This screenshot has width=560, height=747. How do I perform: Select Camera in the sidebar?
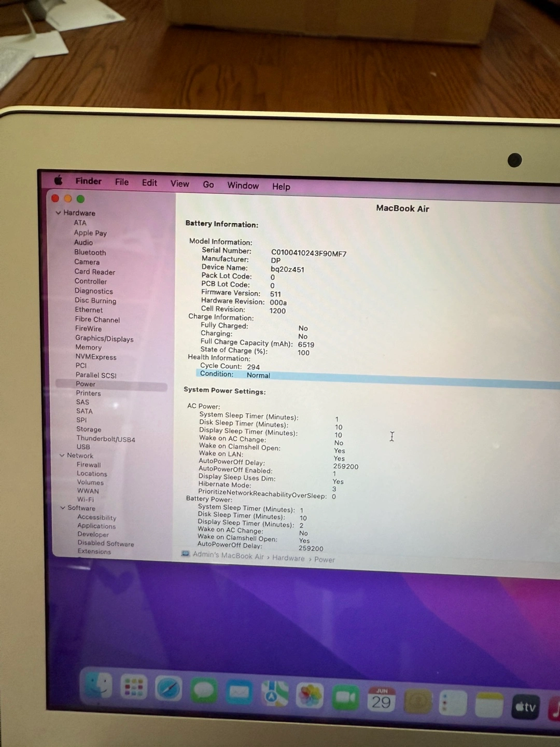pyautogui.click(x=87, y=262)
